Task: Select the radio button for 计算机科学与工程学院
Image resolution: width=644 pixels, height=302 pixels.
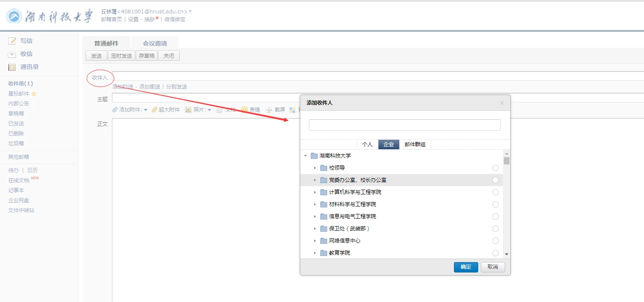Action: tap(496, 192)
